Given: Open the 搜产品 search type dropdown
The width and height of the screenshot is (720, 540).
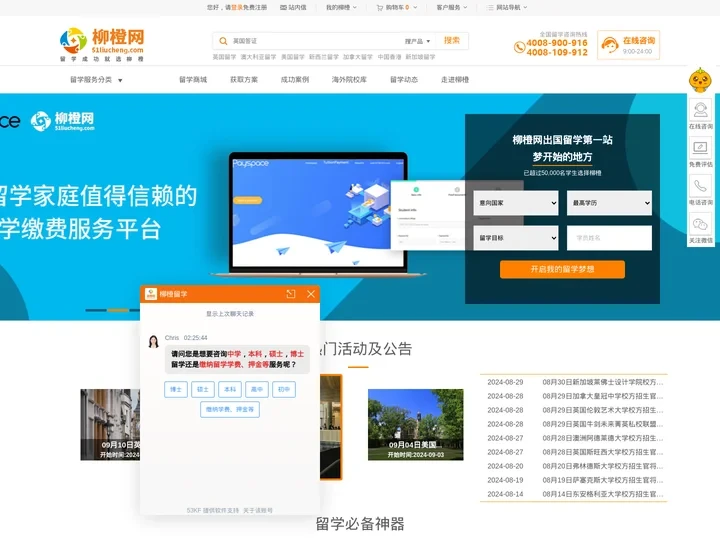Looking at the screenshot, I should pyautogui.click(x=417, y=41).
